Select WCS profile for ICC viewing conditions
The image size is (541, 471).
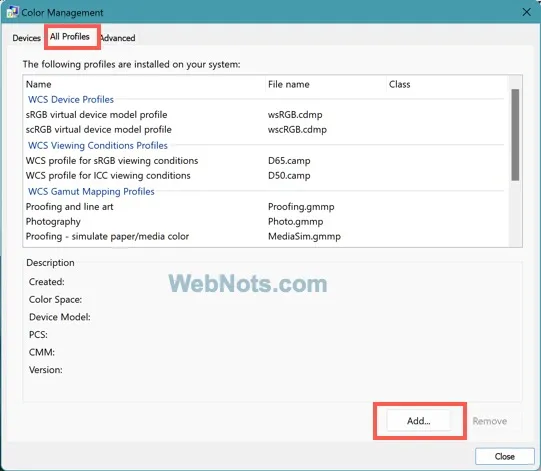point(266,176)
